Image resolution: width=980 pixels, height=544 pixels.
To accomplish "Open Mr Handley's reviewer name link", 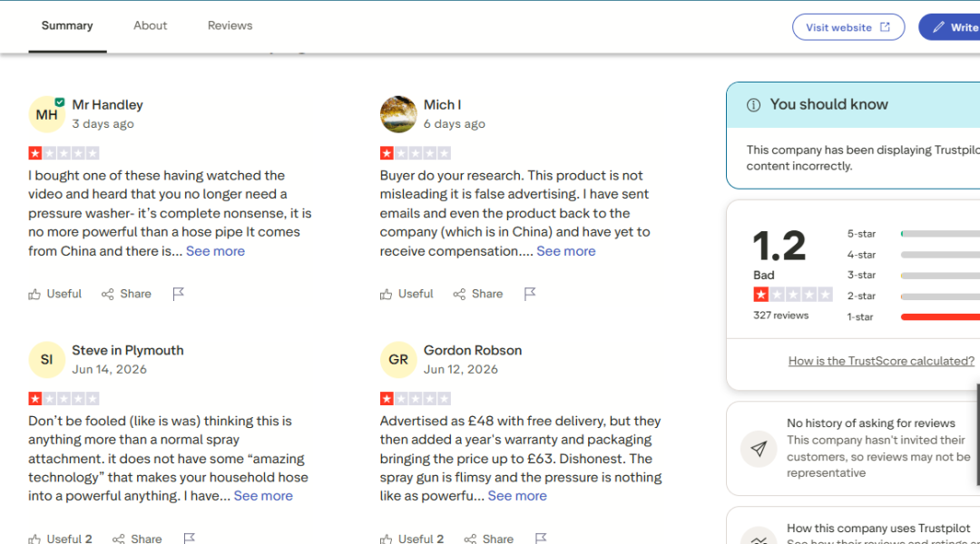I will point(107,105).
